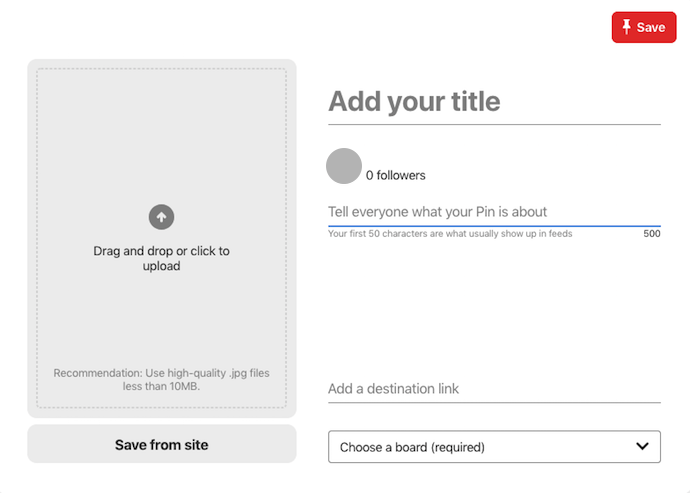Click the word Save on red button

click(x=650, y=27)
